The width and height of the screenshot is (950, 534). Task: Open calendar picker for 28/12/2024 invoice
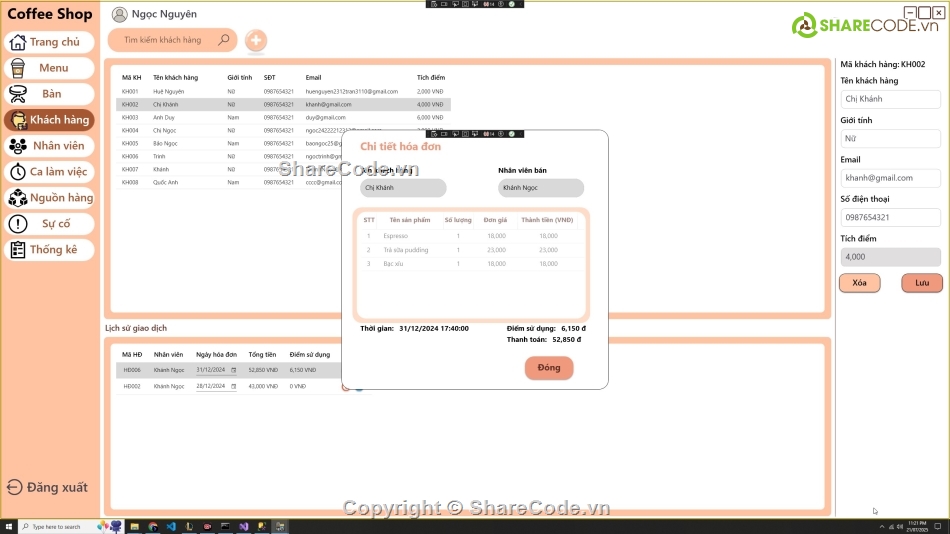pyautogui.click(x=233, y=386)
